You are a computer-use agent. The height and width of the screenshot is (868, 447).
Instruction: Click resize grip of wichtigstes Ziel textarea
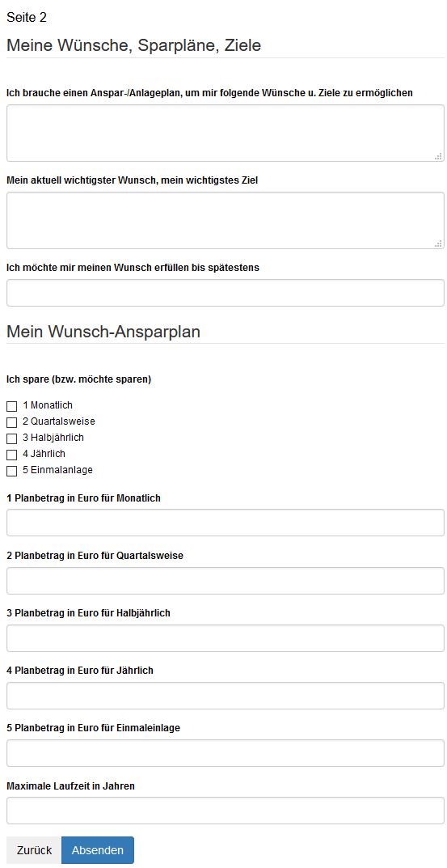pos(439,243)
